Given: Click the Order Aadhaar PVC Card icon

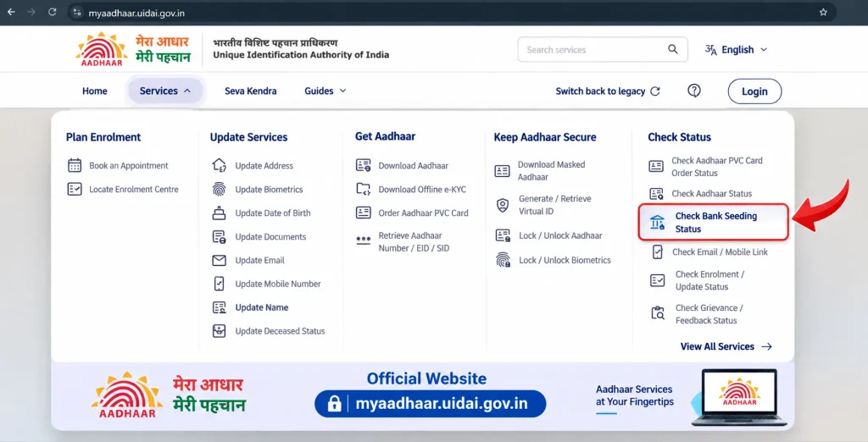Looking at the screenshot, I should pyautogui.click(x=363, y=213).
